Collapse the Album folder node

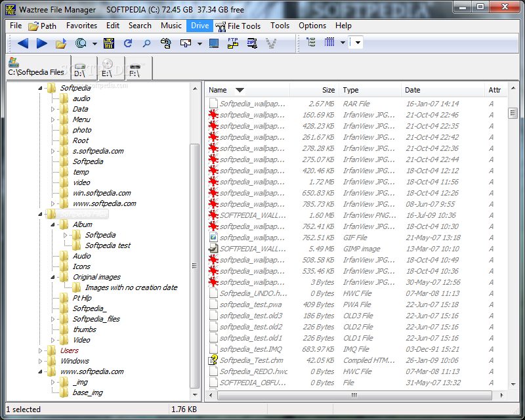tap(53, 224)
